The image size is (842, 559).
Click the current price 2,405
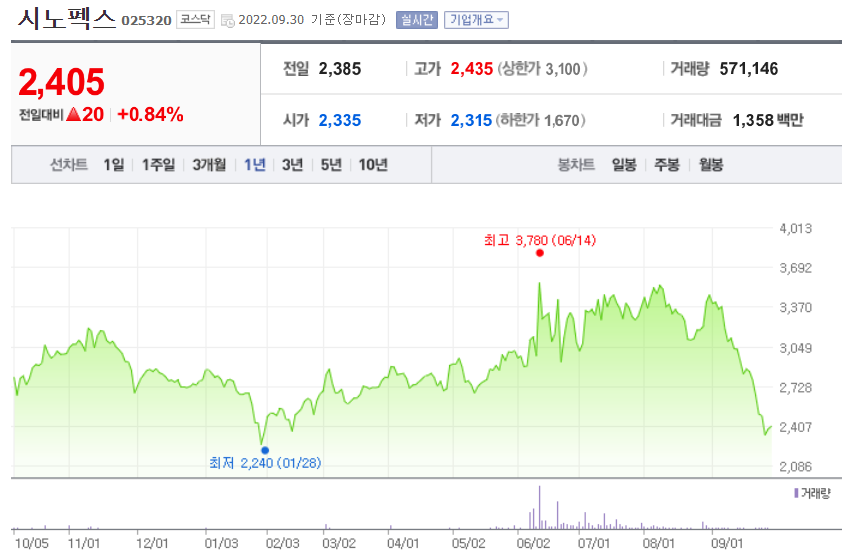[x=61, y=82]
